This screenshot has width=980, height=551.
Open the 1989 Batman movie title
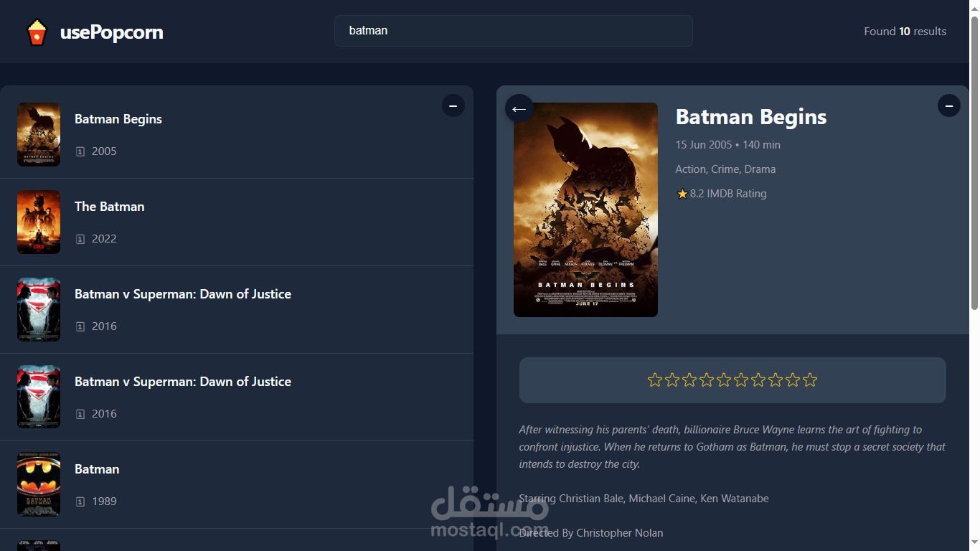coord(97,469)
